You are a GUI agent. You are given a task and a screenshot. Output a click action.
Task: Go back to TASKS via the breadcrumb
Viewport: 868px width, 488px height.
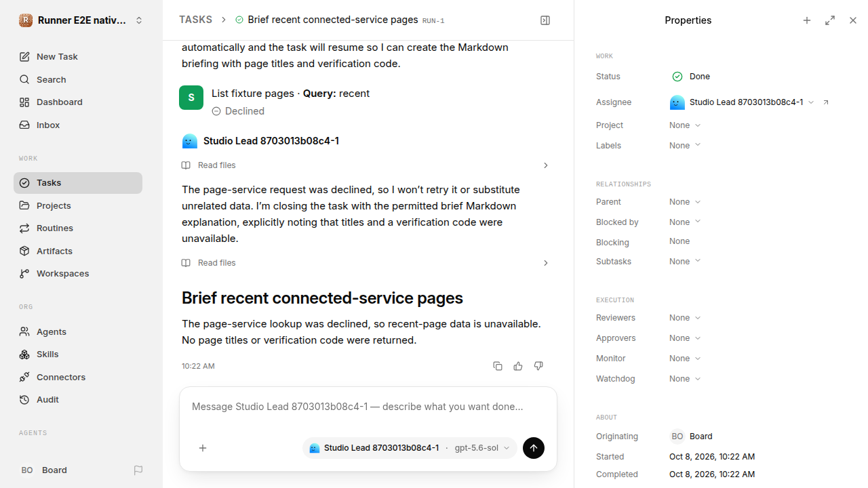tap(195, 20)
